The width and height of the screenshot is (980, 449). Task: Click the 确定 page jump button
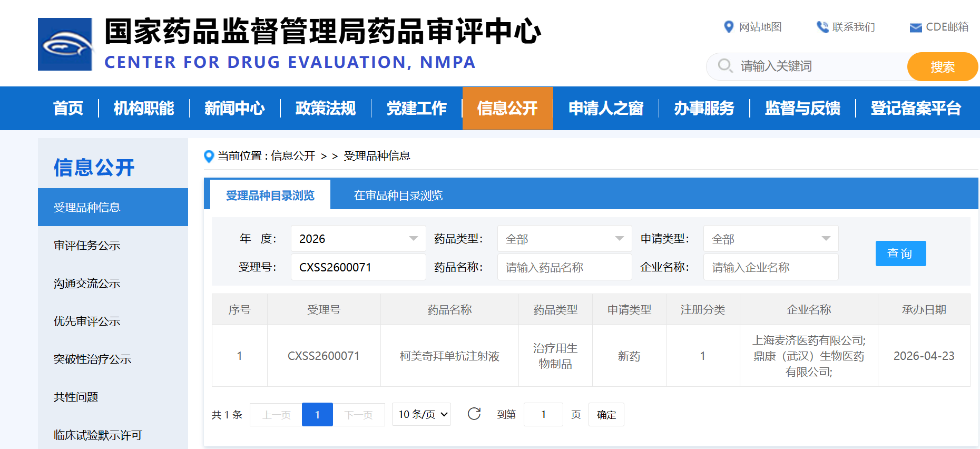click(x=606, y=414)
